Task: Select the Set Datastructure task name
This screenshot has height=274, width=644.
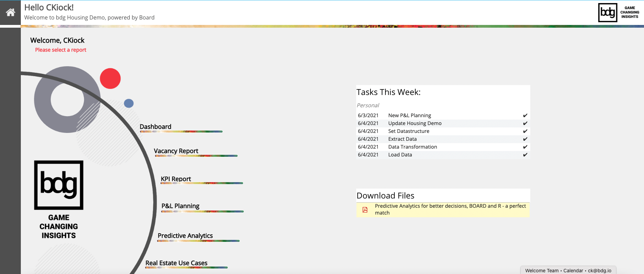Action: [409, 131]
